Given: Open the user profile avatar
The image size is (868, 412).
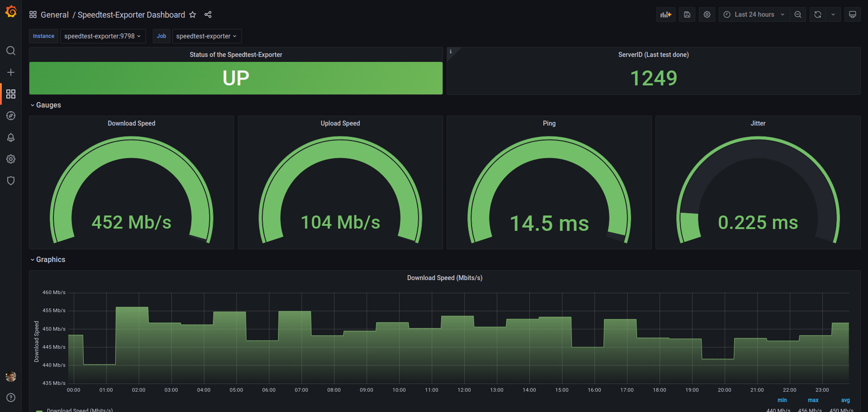Looking at the screenshot, I should click(x=11, y=376).
